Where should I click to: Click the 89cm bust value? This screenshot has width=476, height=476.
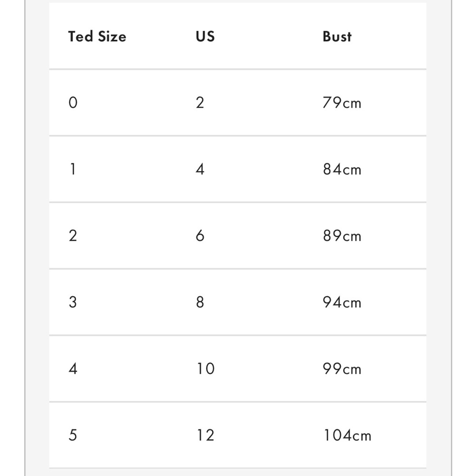click(x=342, y=236)
